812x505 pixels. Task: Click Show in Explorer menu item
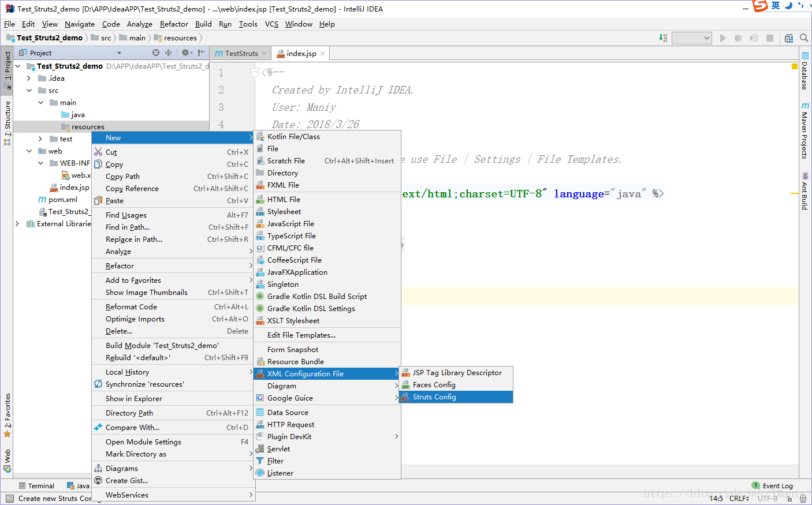point(173,399)
